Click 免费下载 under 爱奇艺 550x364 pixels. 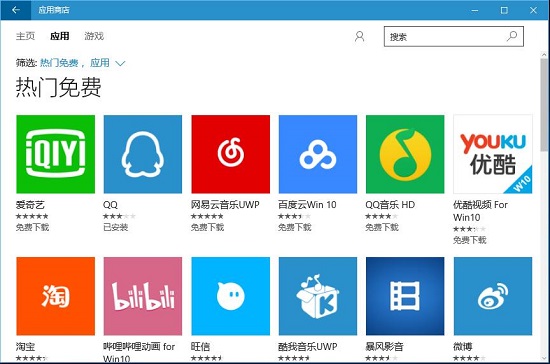pyautogui.click(x=32, y=227)
